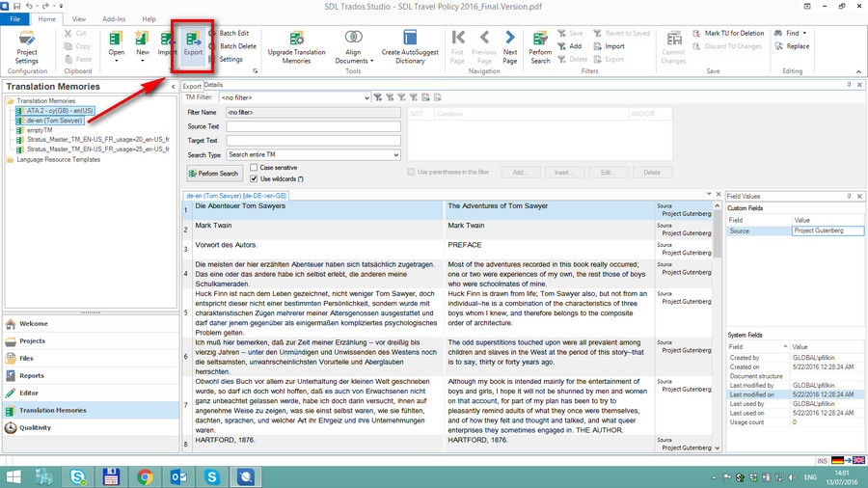Image resolution: width=868 pixels, height=488 pixels.
Task: Open Skype from the taskbar
Action: [212, 477]
